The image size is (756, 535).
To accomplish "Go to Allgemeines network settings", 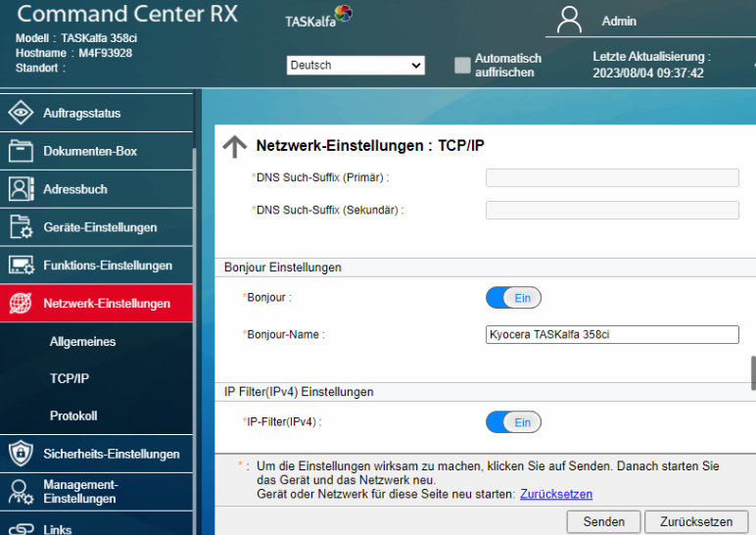I will (82, 342).
